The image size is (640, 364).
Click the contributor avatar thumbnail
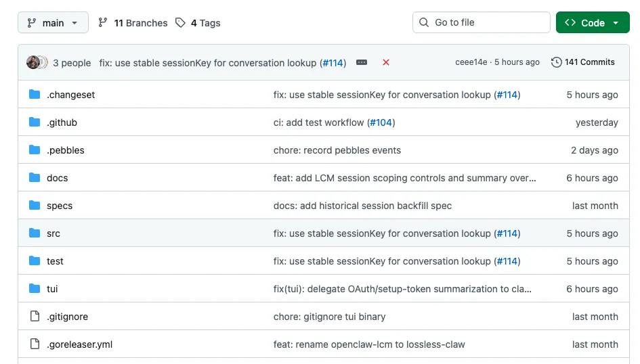pyautogui.click(x=34, y=62)
